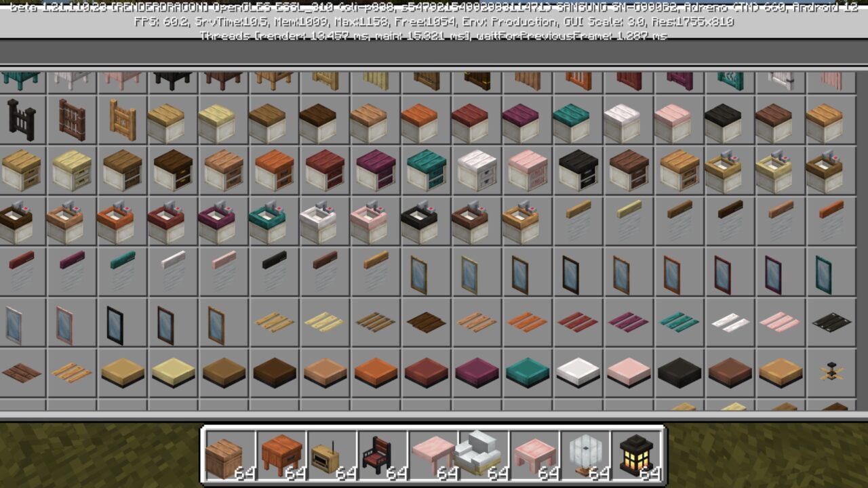Select the pink-framed mirror
Image resolution: width=868 pixels, height=488 pixels.
pyautogui.click(x=64, y=325)
